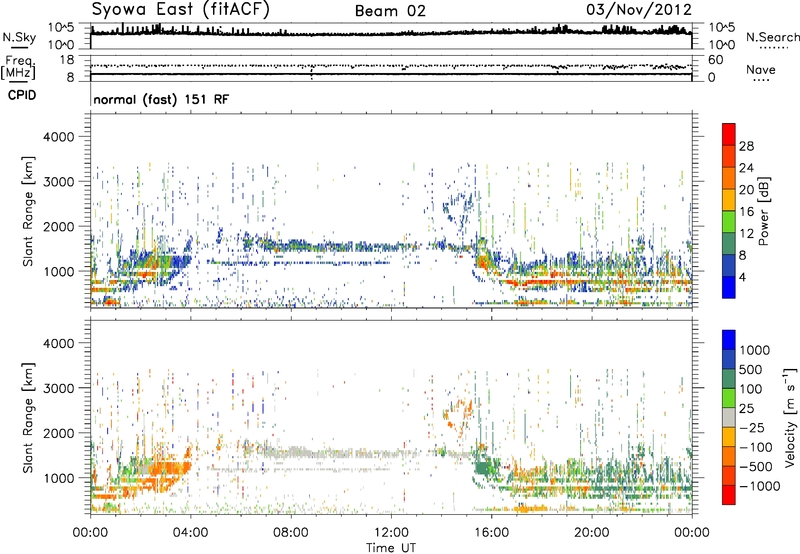The image size is (800, 554).
Task: Click 'normal (fast) 151 RF' text
Action: tap(161, 99)
